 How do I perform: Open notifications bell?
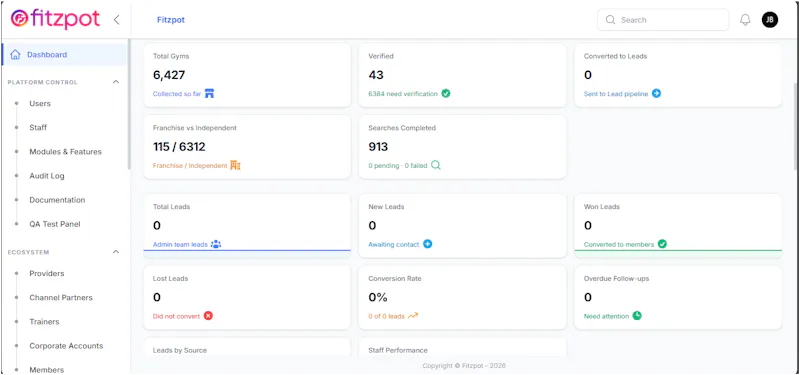tap(745, 20)
